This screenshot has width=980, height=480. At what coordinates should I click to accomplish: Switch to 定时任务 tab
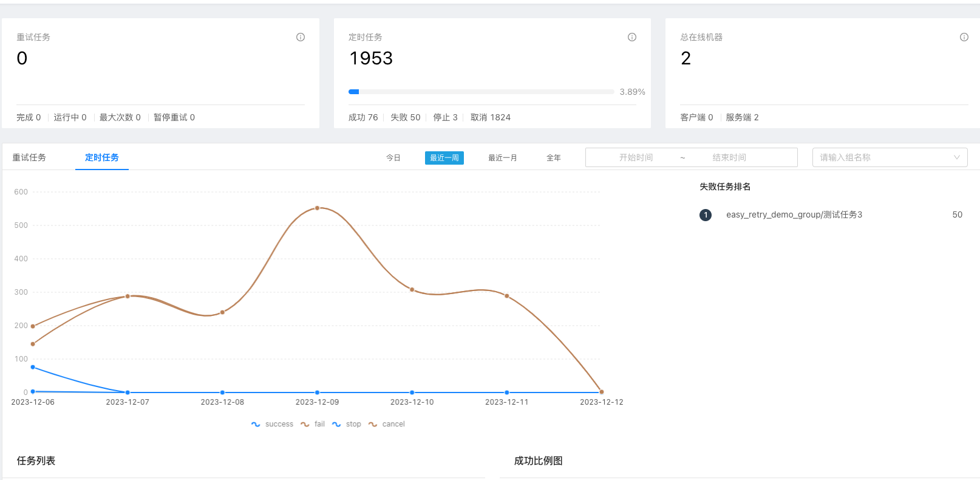102,157
